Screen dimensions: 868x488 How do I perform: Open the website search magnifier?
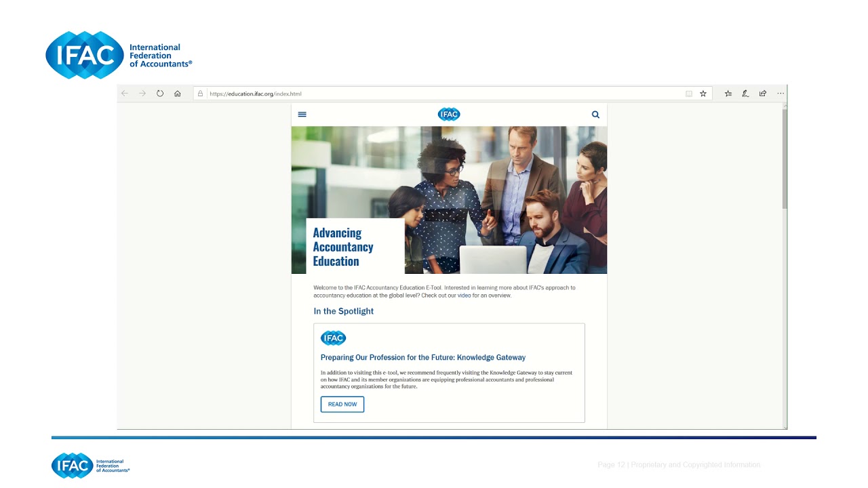[595, 115]
